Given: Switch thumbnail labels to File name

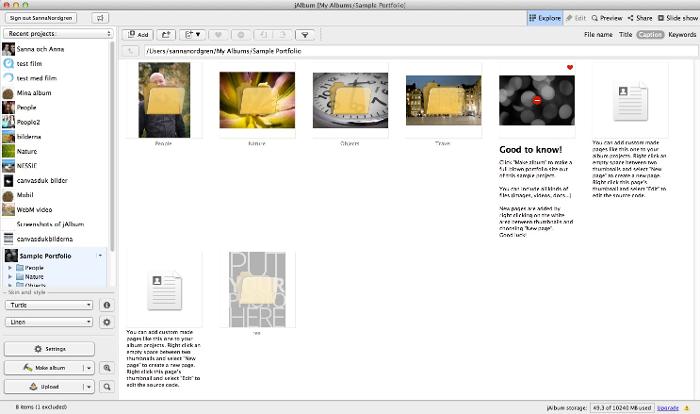Looking at the screenshot, I should (x=598, y=34).
